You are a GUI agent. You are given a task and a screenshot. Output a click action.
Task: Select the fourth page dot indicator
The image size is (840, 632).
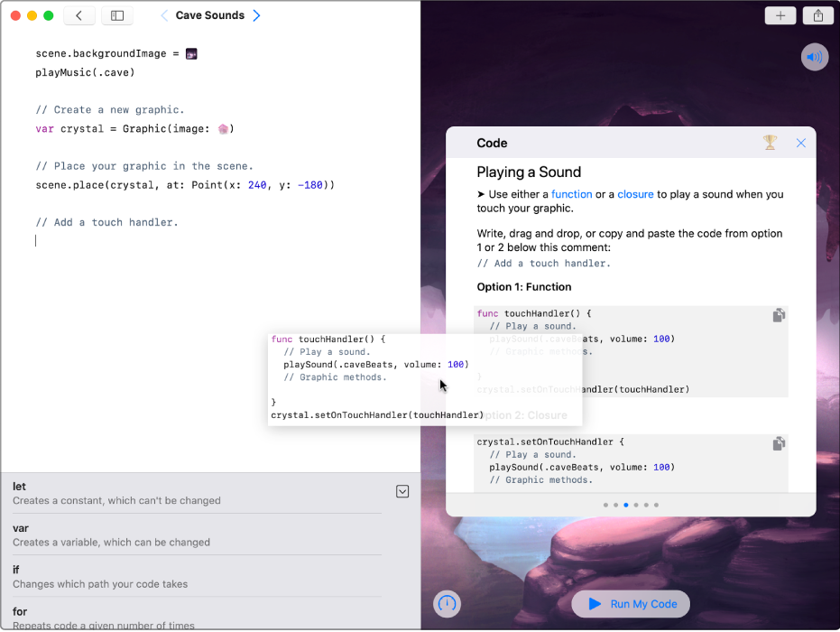pos(636,505)
